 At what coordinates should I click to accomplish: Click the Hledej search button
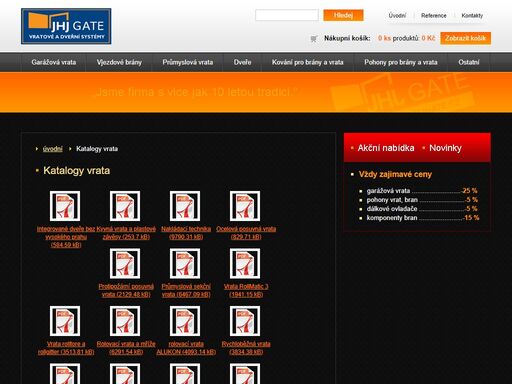click(343, 15)
